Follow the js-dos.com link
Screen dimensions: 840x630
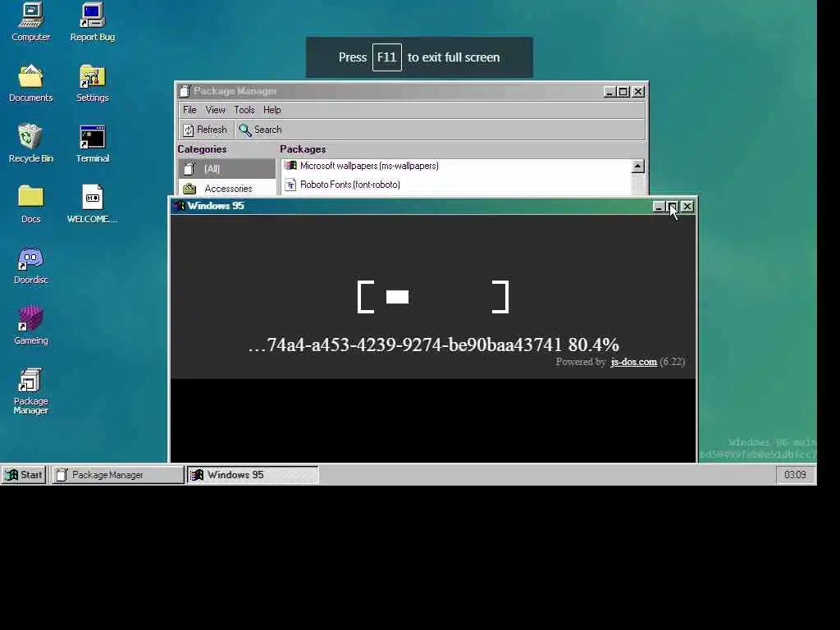[x=634, y=362]
